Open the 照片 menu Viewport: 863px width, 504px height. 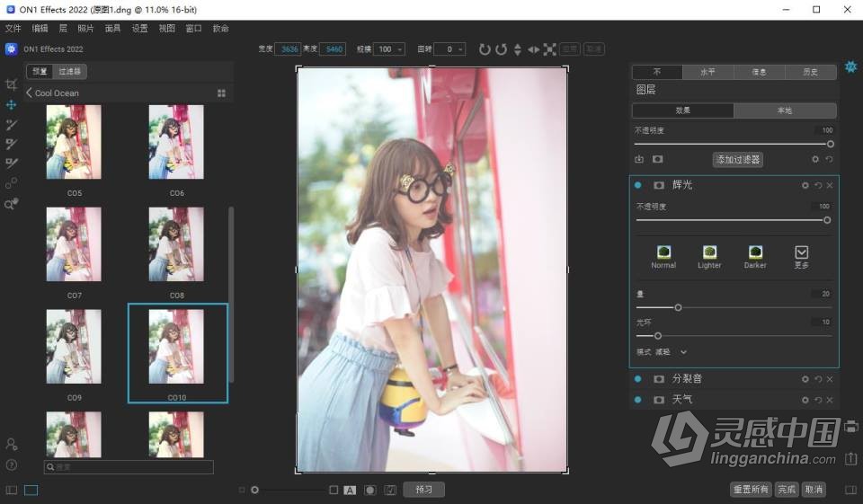tap(85, 29)
